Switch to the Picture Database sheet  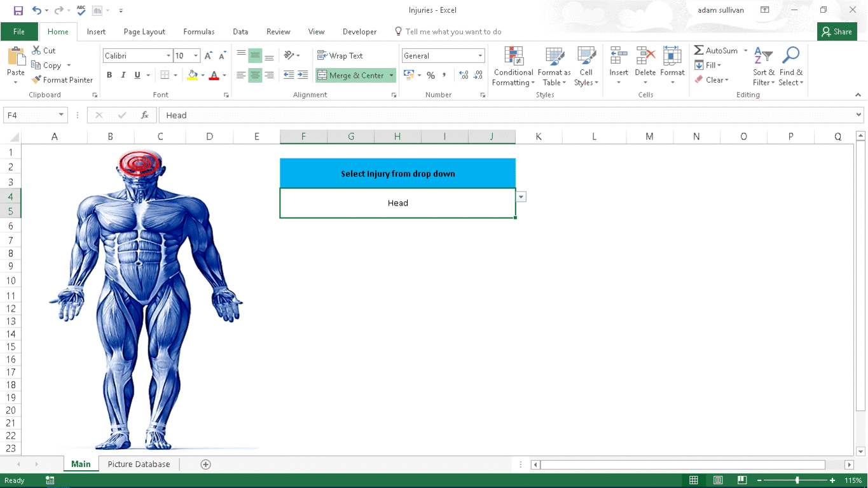click(139, 464)
